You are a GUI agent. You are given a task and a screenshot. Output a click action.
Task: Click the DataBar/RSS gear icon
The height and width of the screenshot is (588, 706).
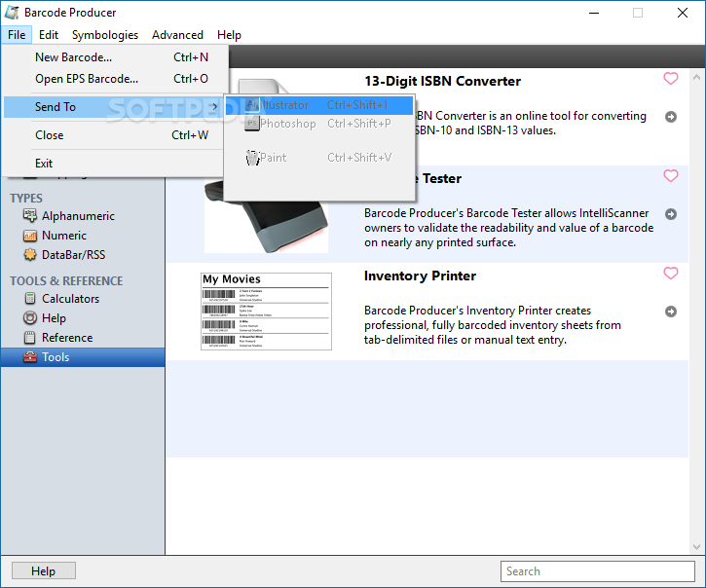[x=30, y=254]
